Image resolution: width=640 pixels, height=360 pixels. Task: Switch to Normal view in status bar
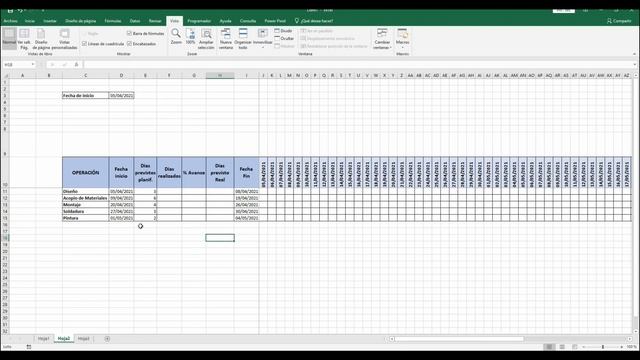point(549,347)
